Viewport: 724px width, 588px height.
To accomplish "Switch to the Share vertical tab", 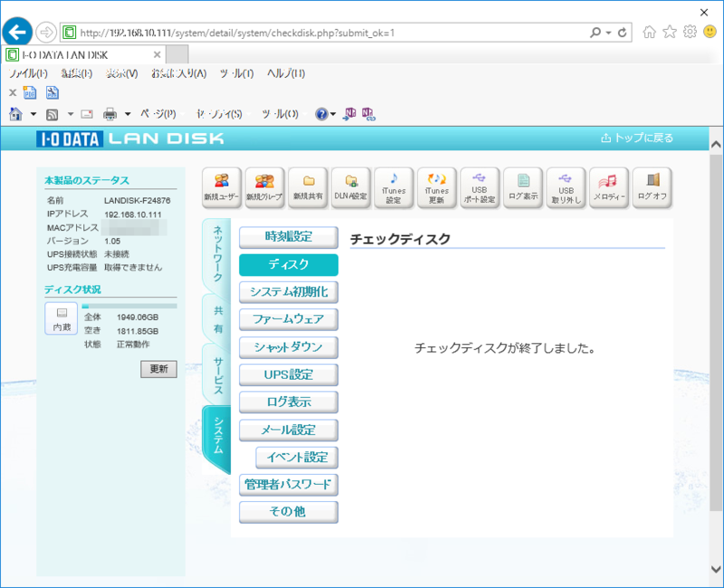I will pyautogui.click(x=218, y=319).
